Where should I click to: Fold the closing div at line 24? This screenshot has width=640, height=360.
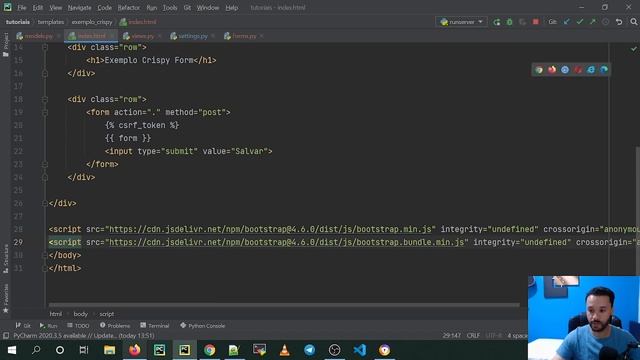coord(45,177)
